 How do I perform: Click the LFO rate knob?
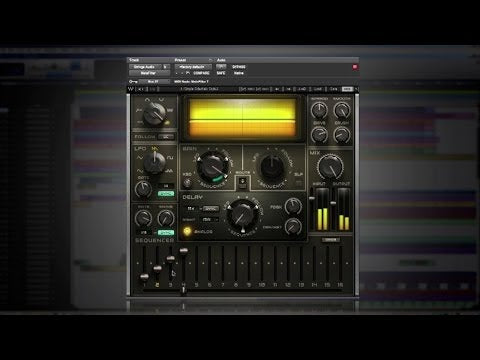click(x=143, y=189)
